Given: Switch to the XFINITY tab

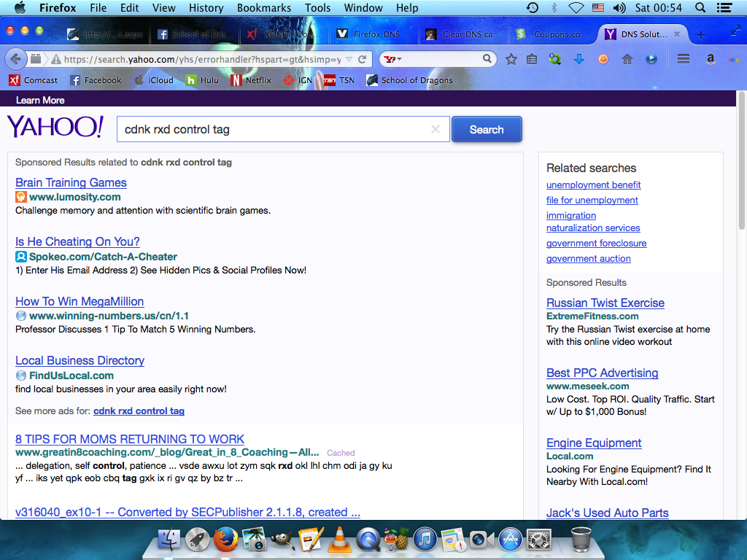Looking at the screenshot, I should tap(285, 34).
